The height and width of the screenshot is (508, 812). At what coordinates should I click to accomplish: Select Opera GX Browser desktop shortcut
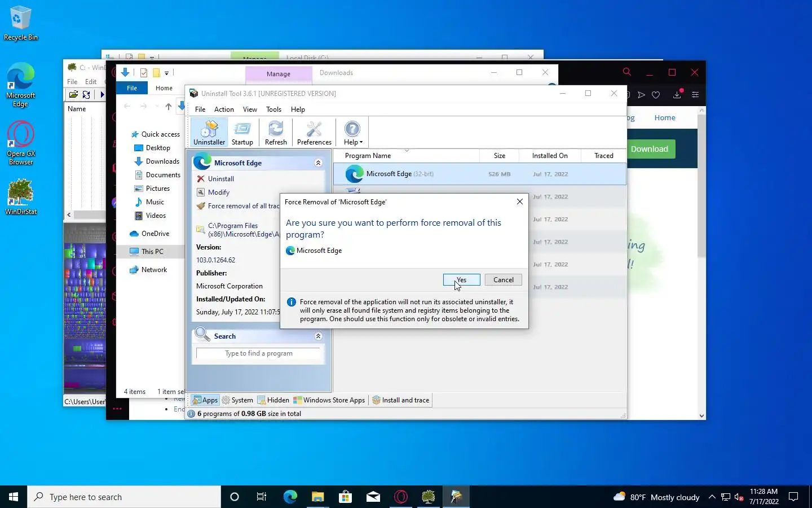pyautogui.click(x=21, y=143)
